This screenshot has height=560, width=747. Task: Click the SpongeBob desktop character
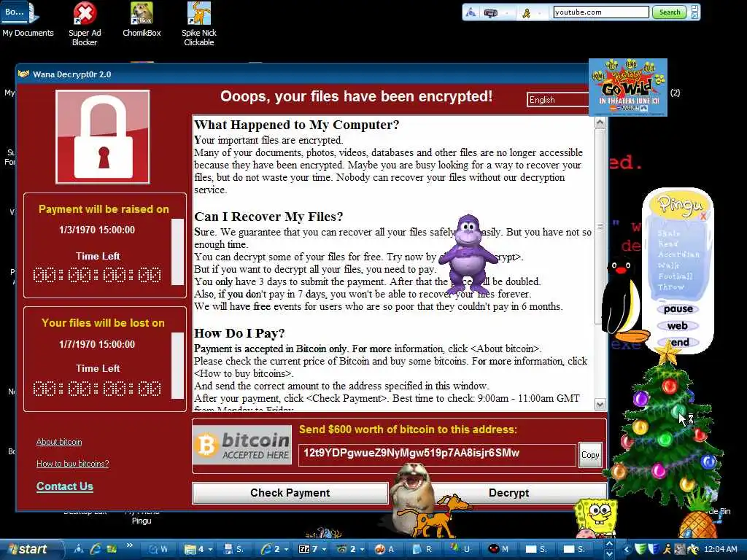595,518
